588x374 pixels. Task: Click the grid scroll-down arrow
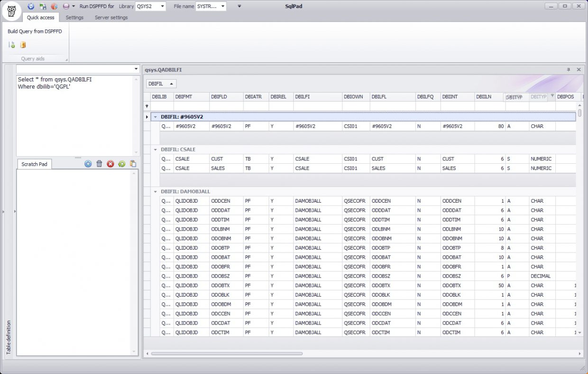tap(579, 333)
